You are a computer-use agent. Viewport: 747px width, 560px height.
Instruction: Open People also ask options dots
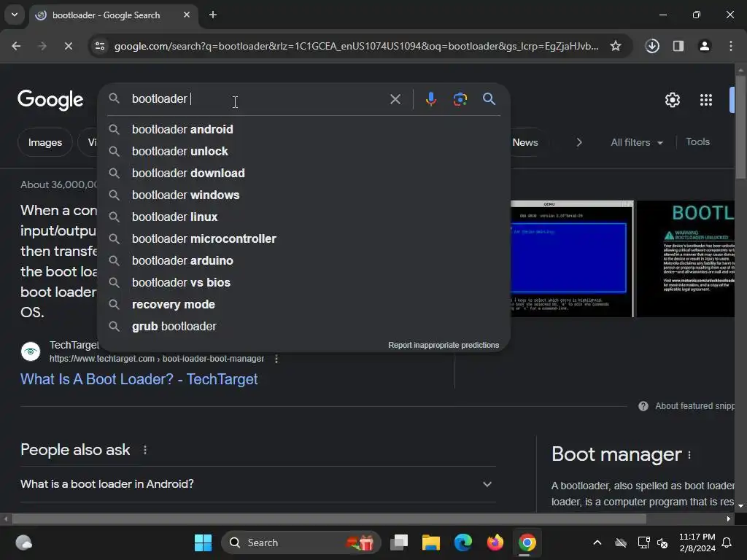[145, 450]
